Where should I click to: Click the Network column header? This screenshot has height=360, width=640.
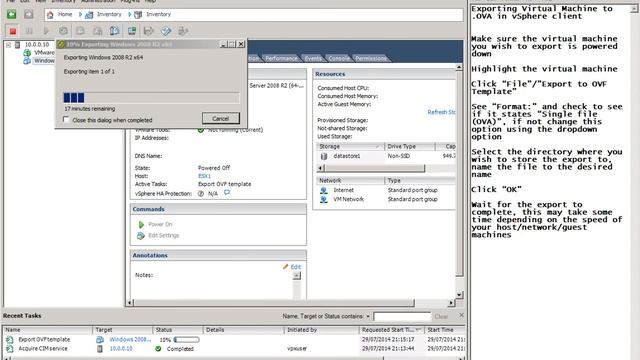pyautogui.click(x=350, y=180)
